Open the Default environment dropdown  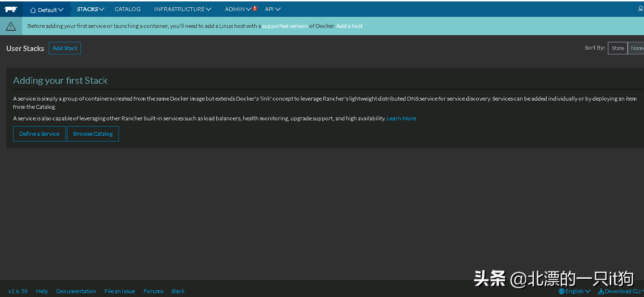point(47,10)
